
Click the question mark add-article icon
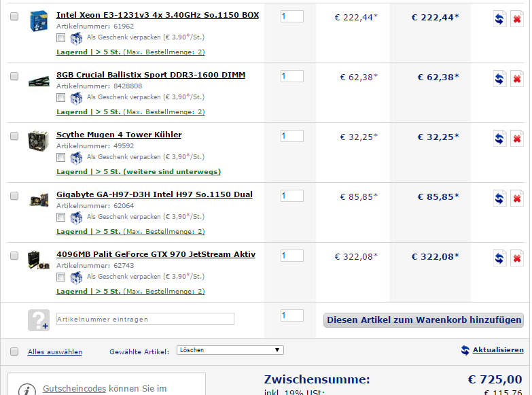click(x=39, y=320)
